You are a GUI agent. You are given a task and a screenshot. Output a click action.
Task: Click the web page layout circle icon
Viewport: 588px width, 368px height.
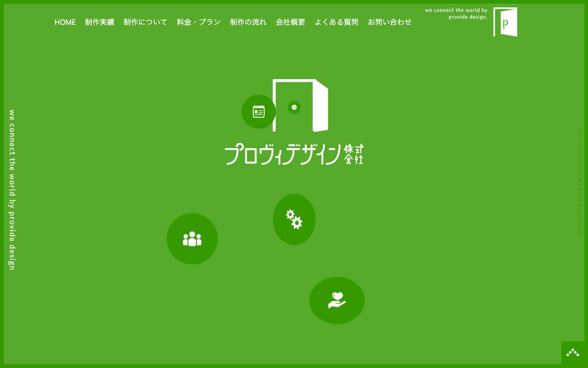pos(259,112)
